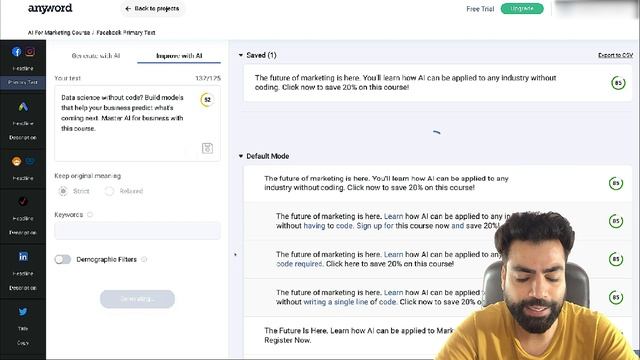Select the LinkedIn icon in the sidebar
The image size is (640, 360).
tap(23, 256)
